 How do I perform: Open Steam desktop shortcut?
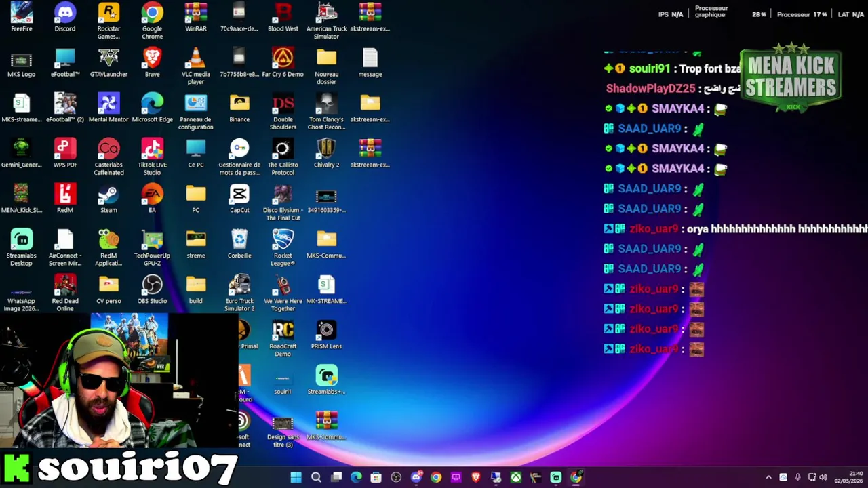pyautogui.click(x=108, y=199)
